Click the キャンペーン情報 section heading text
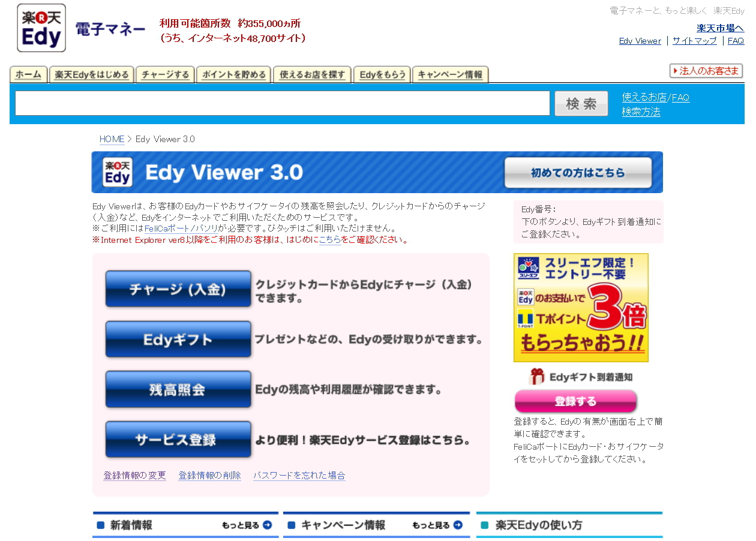 tap(343, 525)
